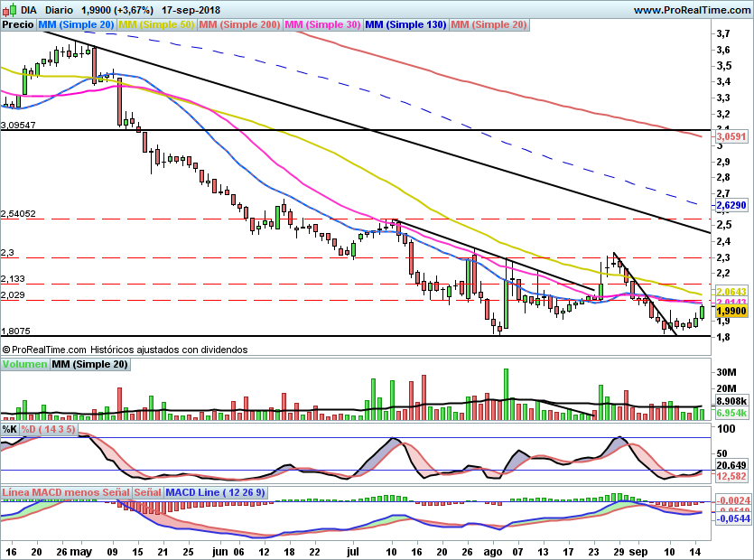754x560 pixels.
Task: Click the %K stochastic label
Action: pyautogui.click(x=10, y=429)
